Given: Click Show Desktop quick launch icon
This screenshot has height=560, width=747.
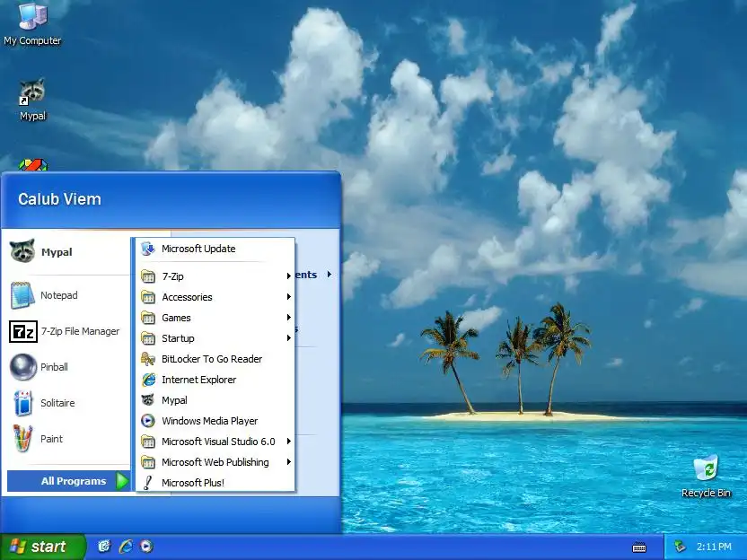Looking at the screenshot, I should (104, 547).
